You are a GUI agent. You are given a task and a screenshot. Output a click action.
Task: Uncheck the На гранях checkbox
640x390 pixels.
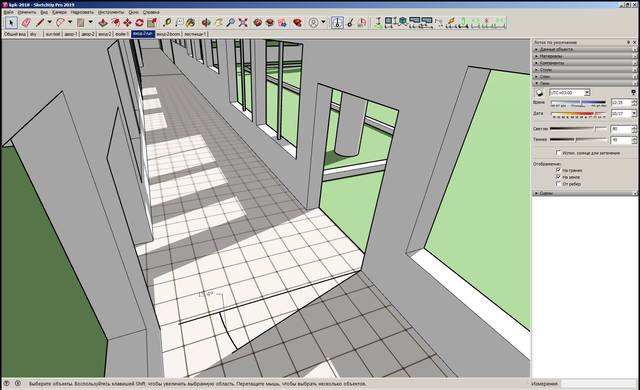tap(559, 170)
